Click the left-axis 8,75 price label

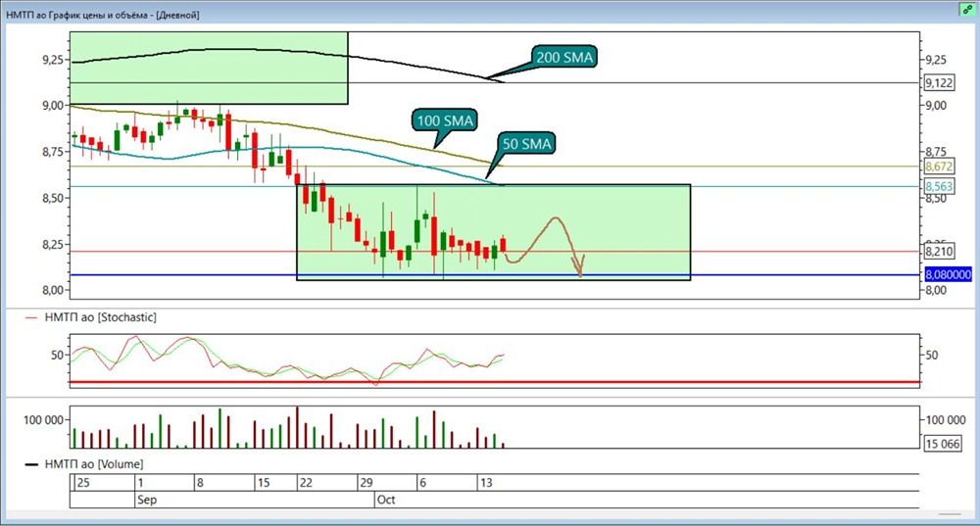53,152
